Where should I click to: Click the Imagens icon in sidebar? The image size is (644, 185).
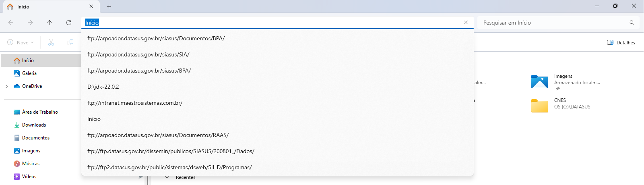coord(17,151)
